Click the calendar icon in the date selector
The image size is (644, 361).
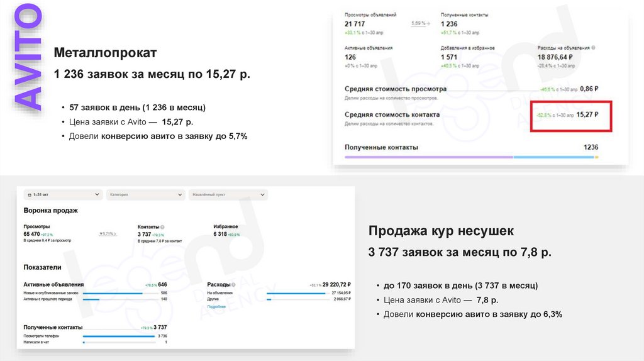[30, 195]
